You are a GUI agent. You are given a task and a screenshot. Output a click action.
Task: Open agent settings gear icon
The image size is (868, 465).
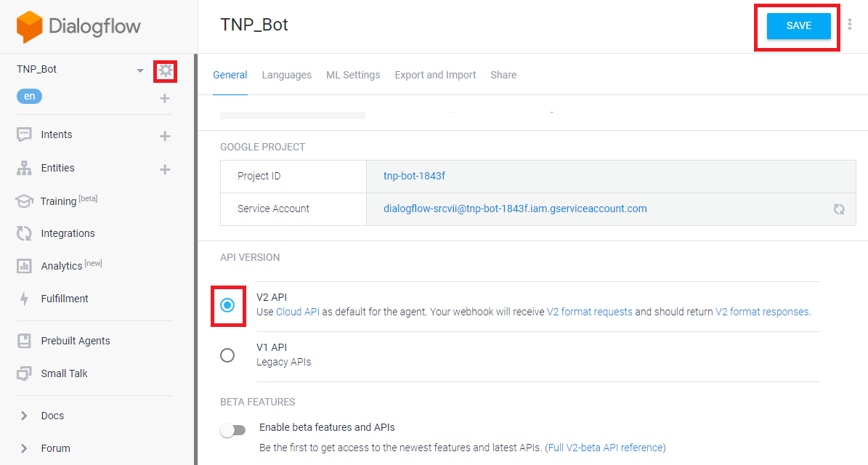coord(166,70)
